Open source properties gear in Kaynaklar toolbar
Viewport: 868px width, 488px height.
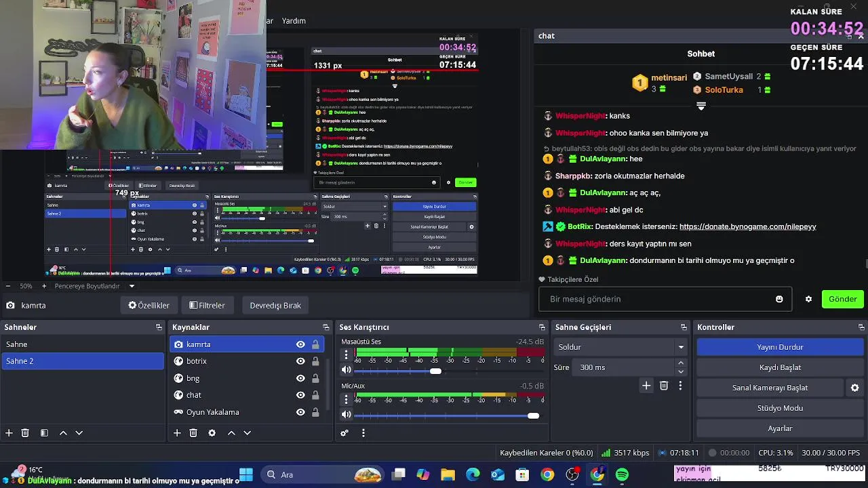[212, 433]
